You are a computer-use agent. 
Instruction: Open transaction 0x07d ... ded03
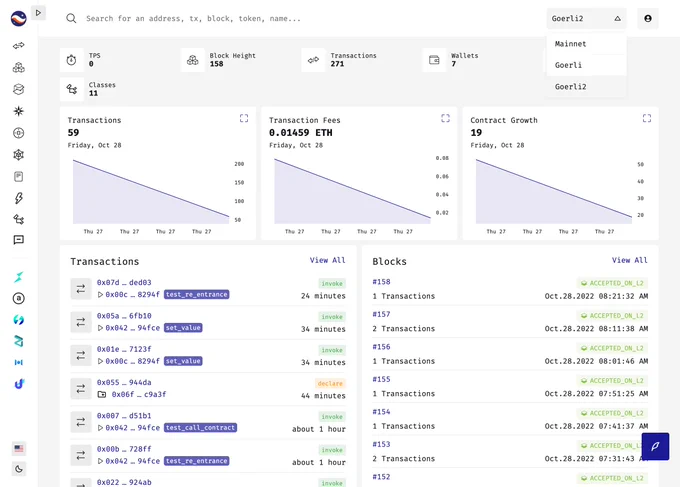click(x=124, y=282)
